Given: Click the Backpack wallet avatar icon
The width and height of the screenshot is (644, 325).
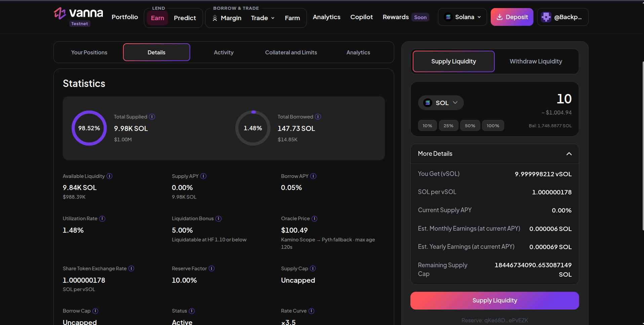Looking at the screenshot, I should tap(546, 17).
